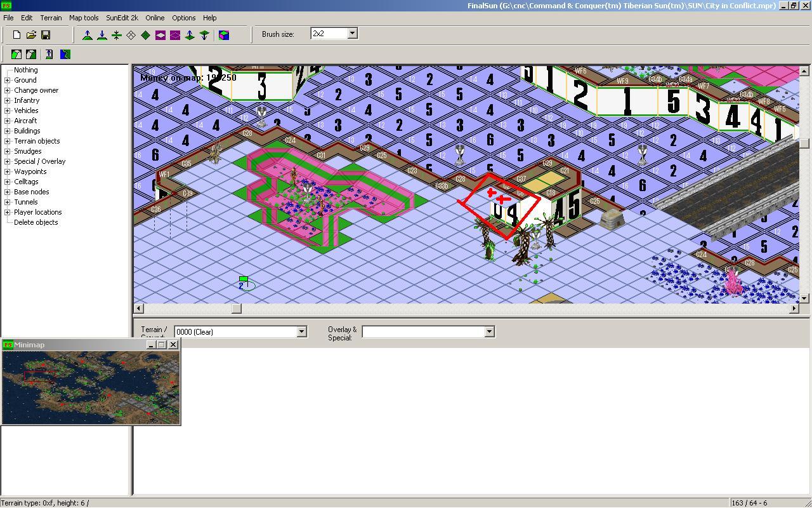The width and height of the screenshot is (812, 508).
Task: Click the first green cliff tool icon
Action: tap(16, 55)
